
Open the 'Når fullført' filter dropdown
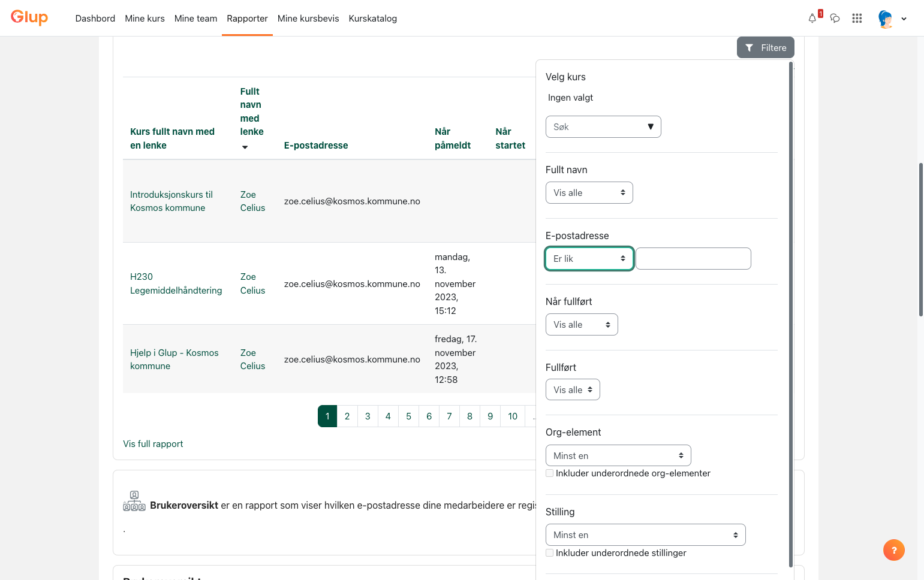pos(582,325)
